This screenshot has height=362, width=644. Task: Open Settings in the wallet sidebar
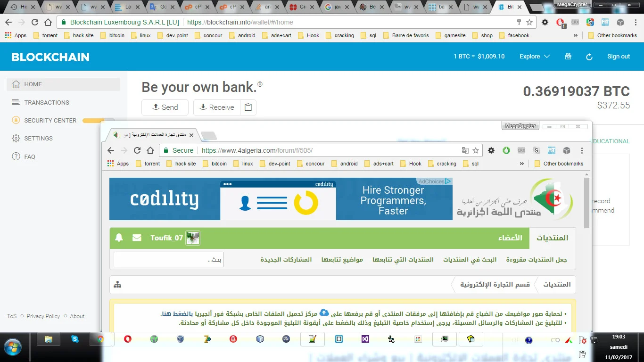click(38, 138)
